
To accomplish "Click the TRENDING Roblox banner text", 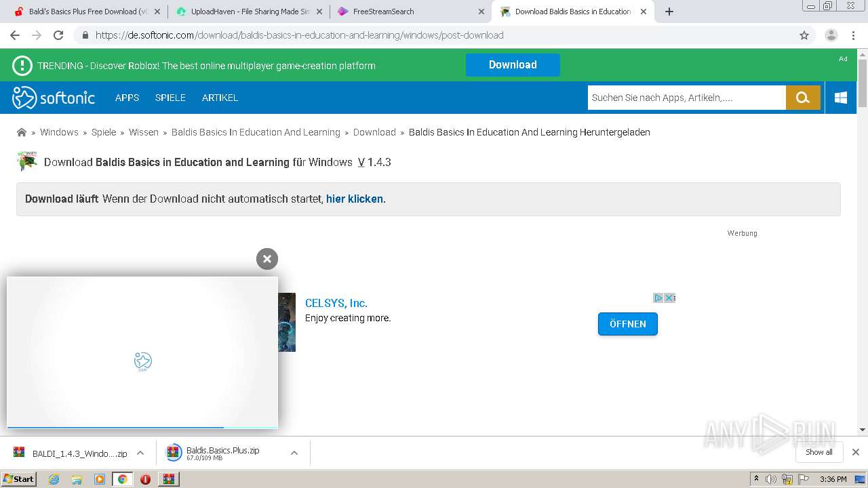I will (206, 66).
